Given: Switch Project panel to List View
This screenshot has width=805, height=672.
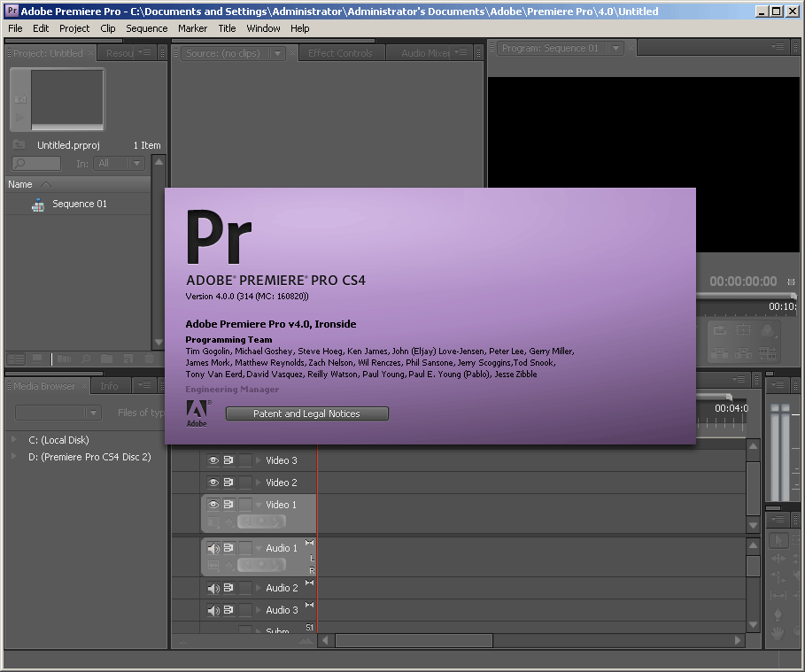Looking at the screenshot, I should (x=17, y=359).
